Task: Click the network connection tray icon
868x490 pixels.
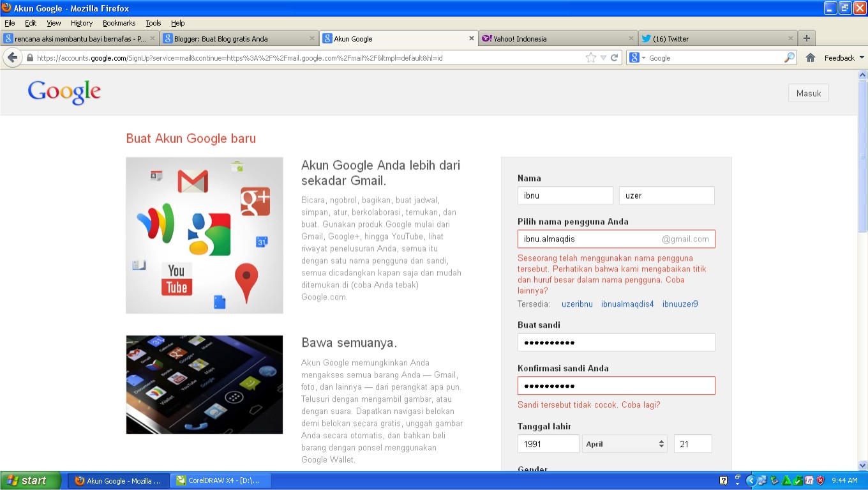Action: point(762,480)
